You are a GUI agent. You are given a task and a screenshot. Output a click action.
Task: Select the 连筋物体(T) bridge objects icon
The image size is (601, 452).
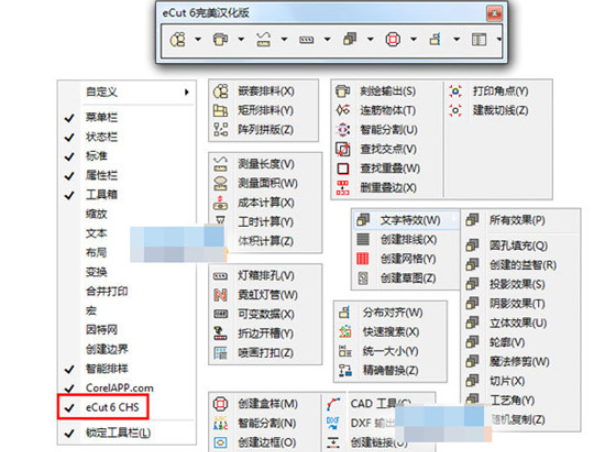pos(343,110)
